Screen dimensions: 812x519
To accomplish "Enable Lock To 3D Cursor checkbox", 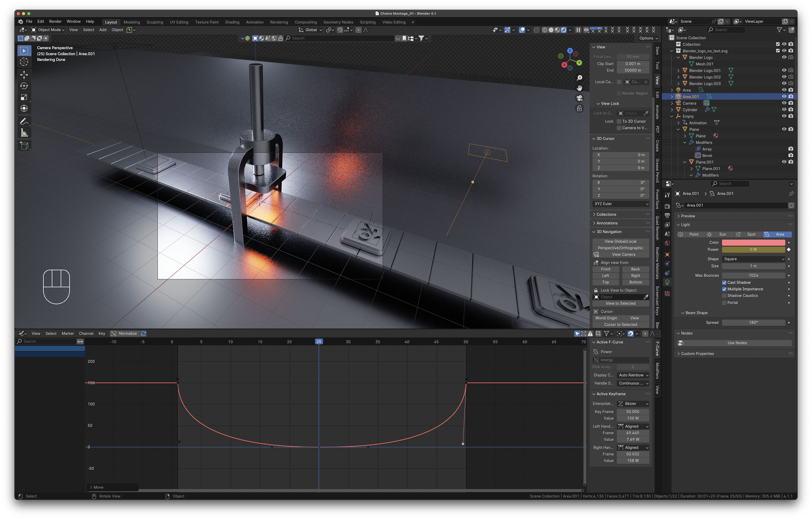I will 619,121.
